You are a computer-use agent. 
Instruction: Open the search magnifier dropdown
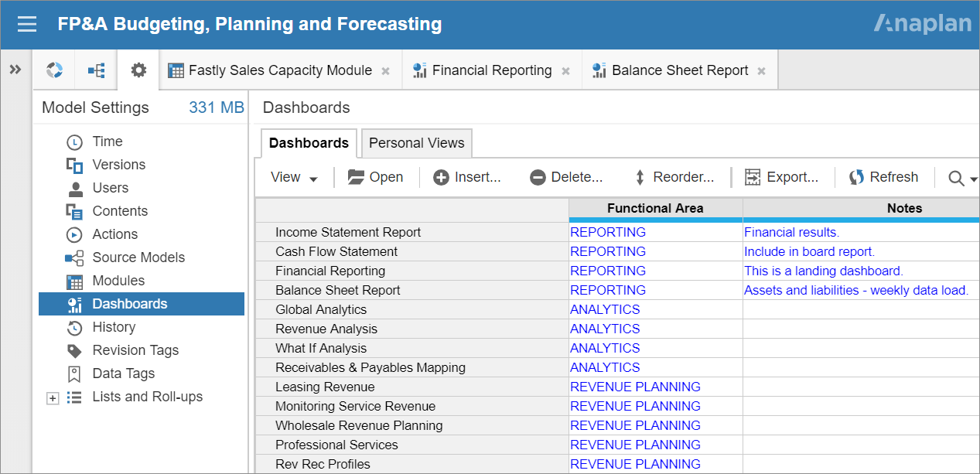[962, 179]
